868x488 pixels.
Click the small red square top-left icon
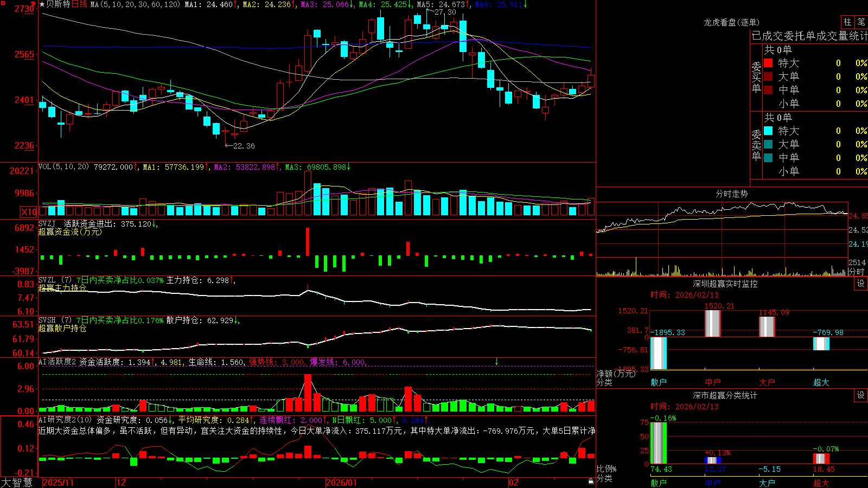2,2
